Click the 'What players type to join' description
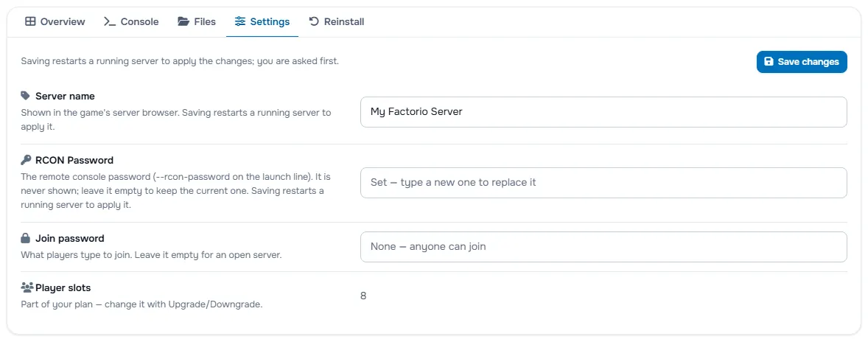The image size is (868, 342). click(x=152, y=255)
